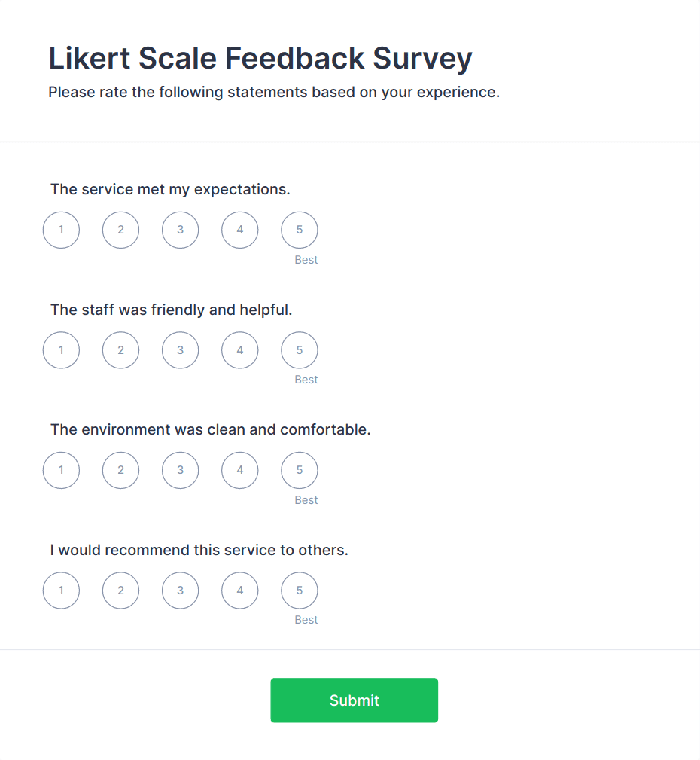Image resolution: width=700 pixels, height=760 pixels.
Task: Rate staff friendly and helpful as 5
Action: pyautogui.click(x=300, y=350)
